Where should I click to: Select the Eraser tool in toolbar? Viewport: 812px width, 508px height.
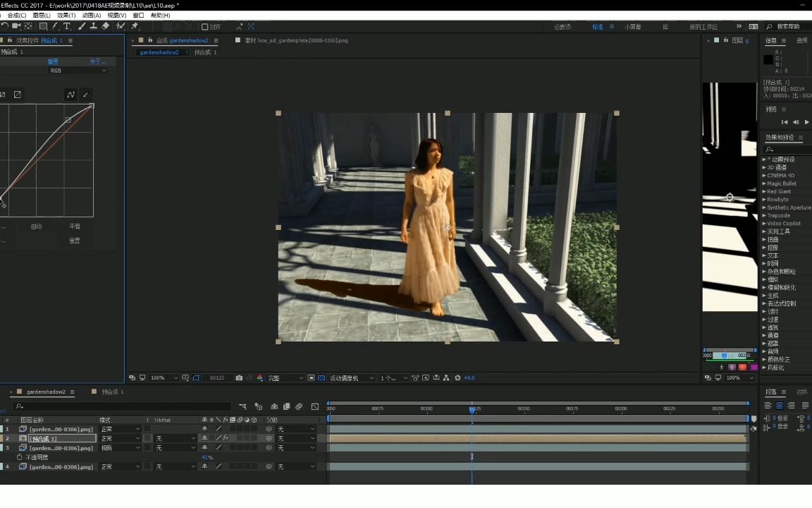(x=106, y=26)
